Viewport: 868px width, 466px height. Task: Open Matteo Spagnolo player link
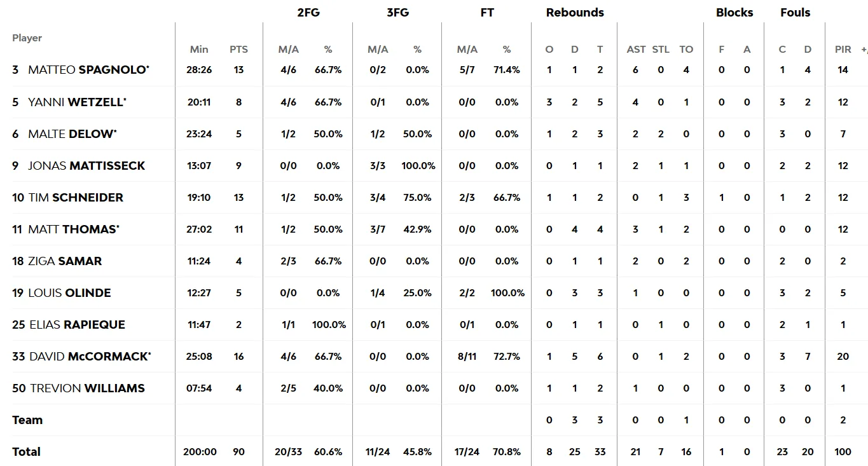[x=87, y=70]
